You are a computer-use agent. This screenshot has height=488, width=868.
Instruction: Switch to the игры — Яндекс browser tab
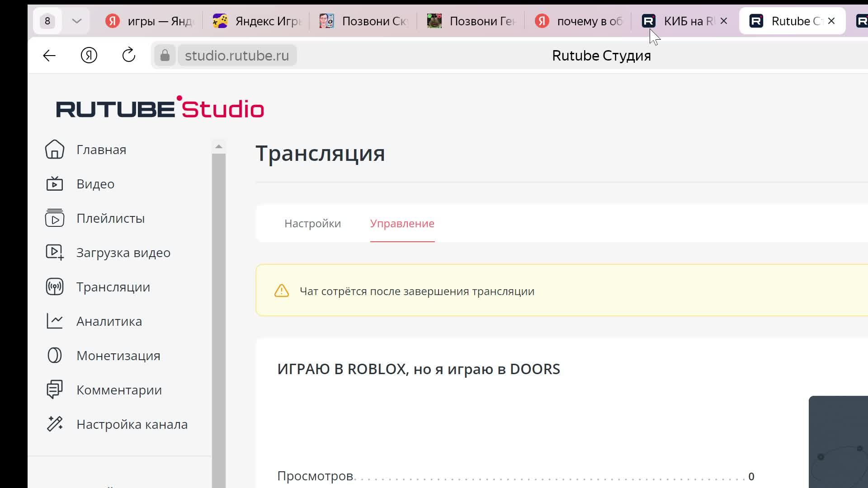point(149,21)
